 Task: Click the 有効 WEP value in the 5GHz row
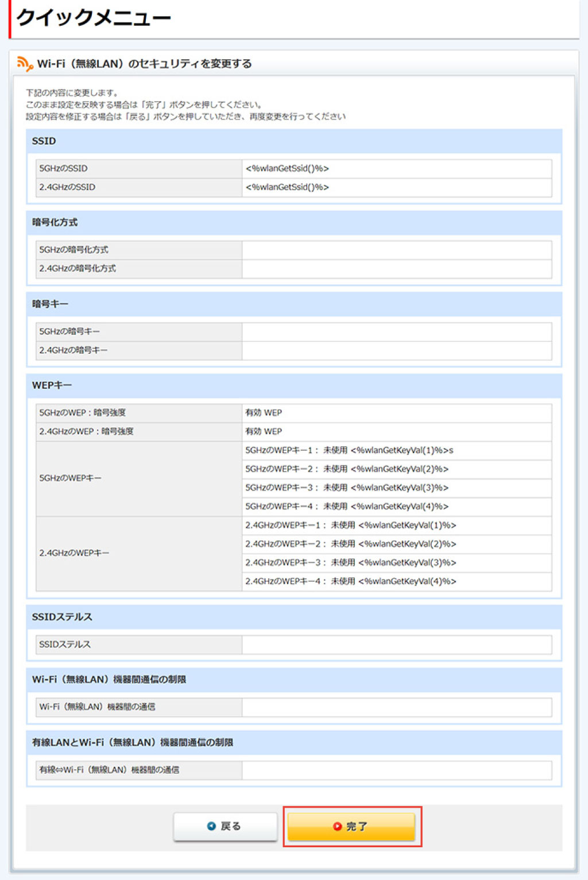(264, 413)
